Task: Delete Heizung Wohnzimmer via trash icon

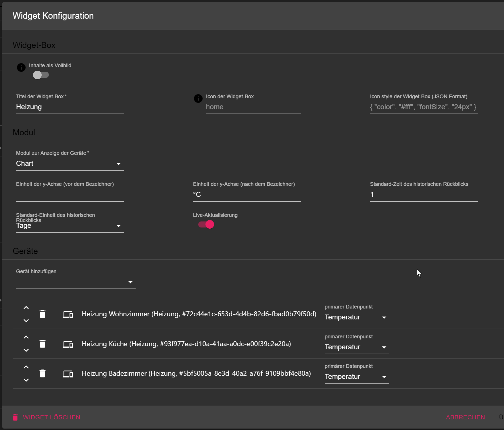Action: [x=43, y=314]
